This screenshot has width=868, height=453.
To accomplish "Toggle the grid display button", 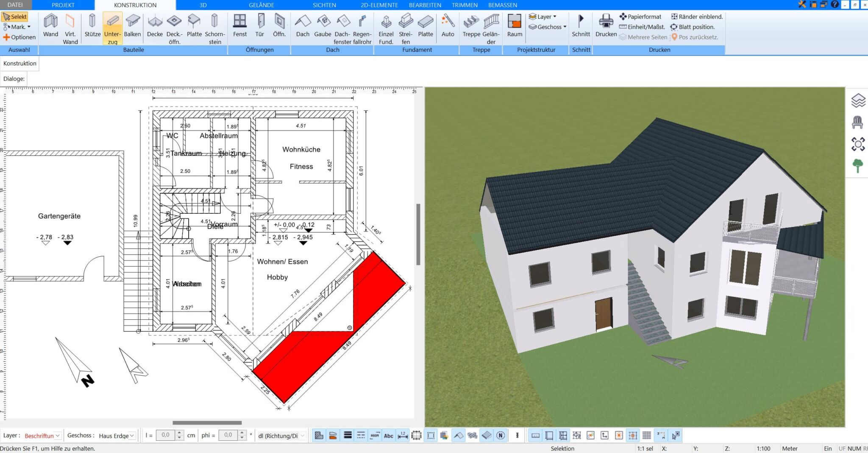I will tap(646, 436).
